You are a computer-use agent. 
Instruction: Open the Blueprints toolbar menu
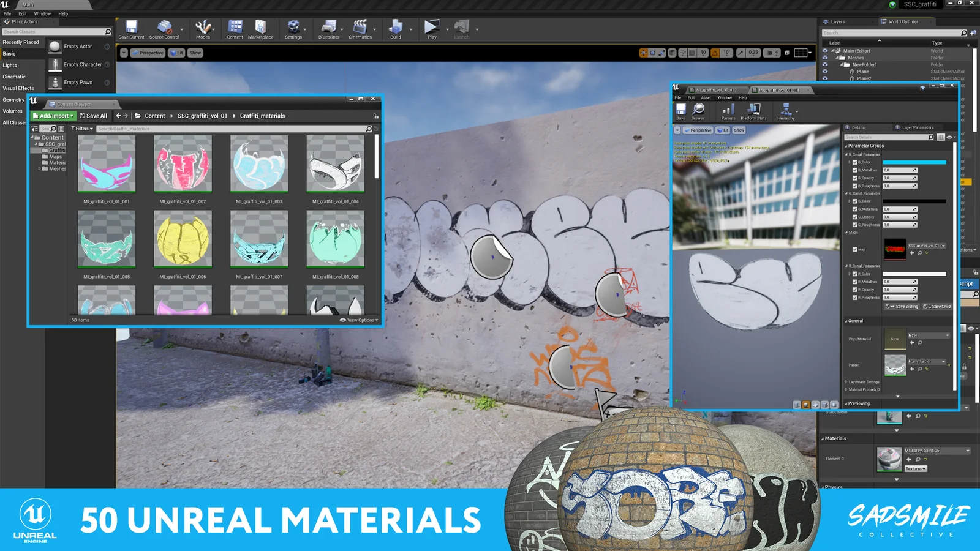[328, 28]
